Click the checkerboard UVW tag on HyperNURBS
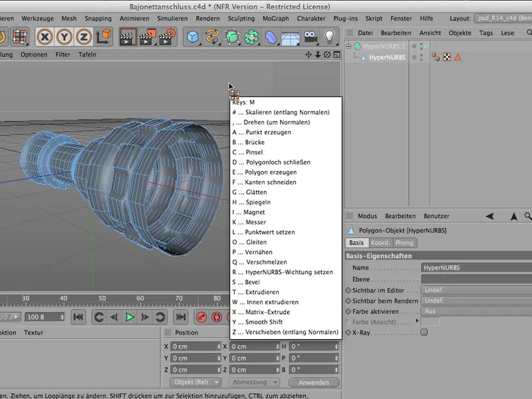Screen dimensions: 532x399 point(447,57)
